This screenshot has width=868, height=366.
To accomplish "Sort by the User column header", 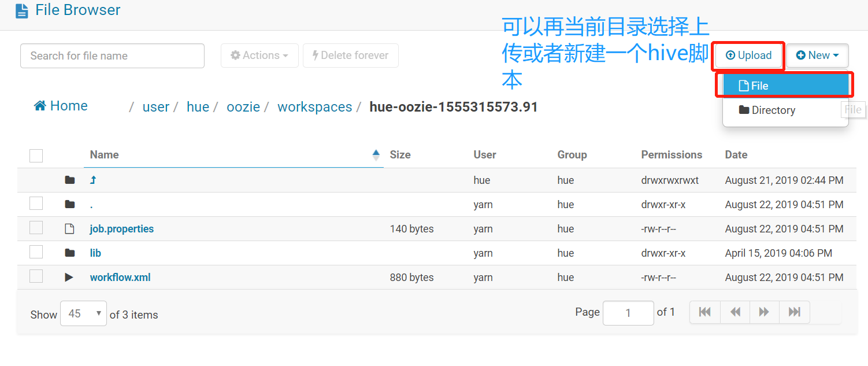I will (x=485, y=155).
